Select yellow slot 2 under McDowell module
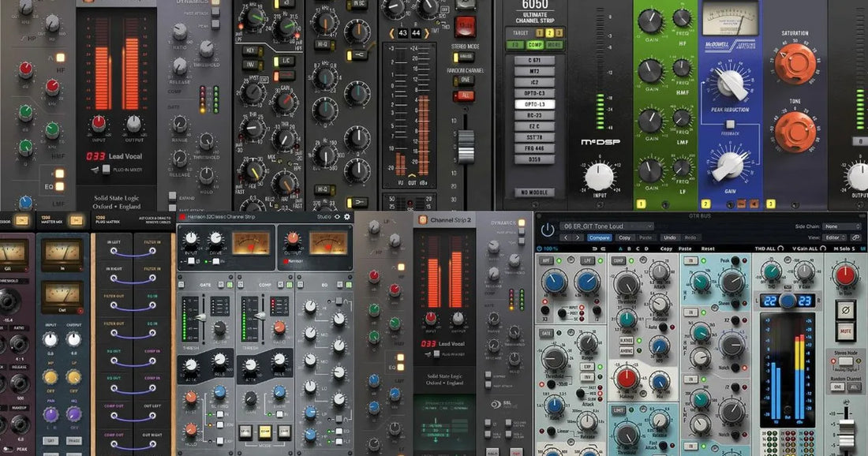 tap(705, 204)
